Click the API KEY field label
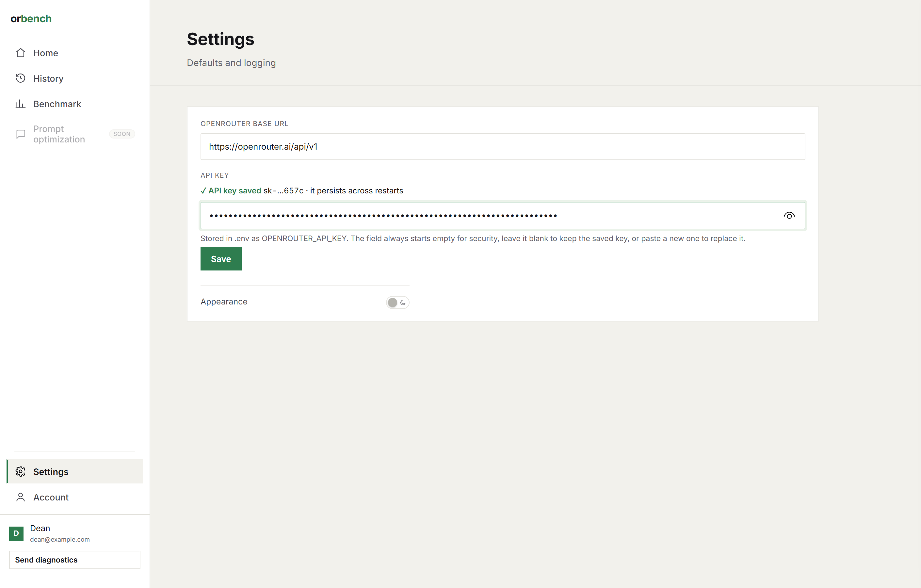The height and width of the screenshot is (588, 921). pyautogui.click(x=215, y=175)
